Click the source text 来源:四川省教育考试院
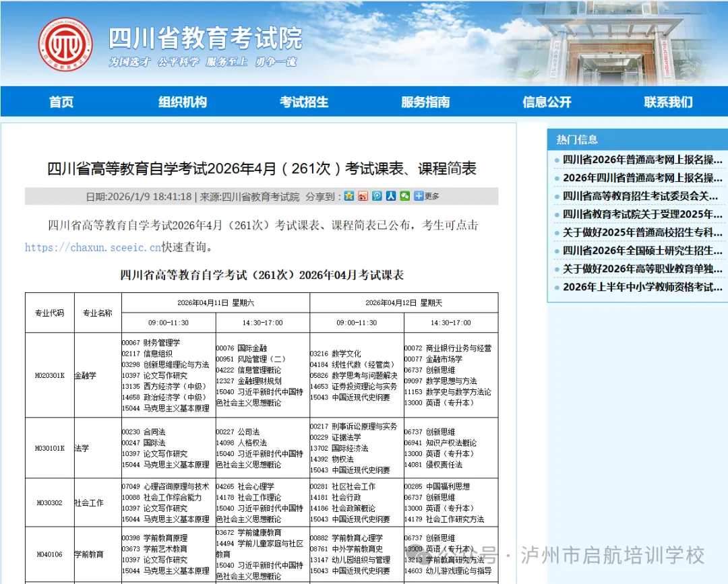This screenshot has width=728, height=584. coord(250,197)
